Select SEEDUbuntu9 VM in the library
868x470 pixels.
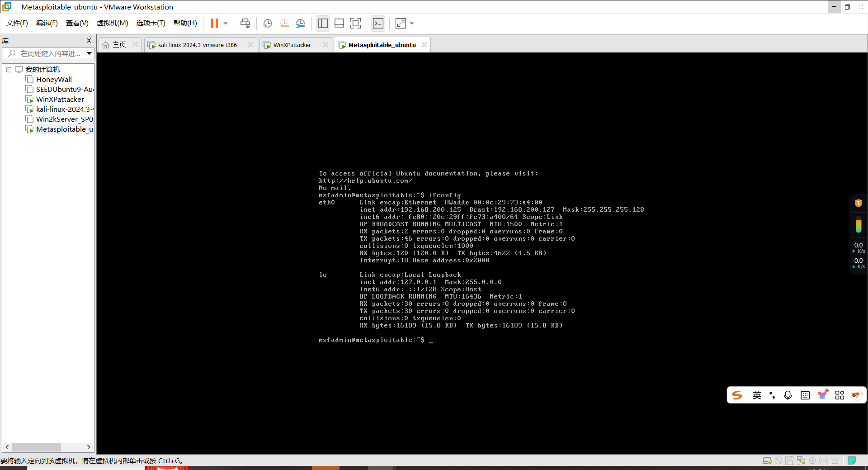point(65,90)
